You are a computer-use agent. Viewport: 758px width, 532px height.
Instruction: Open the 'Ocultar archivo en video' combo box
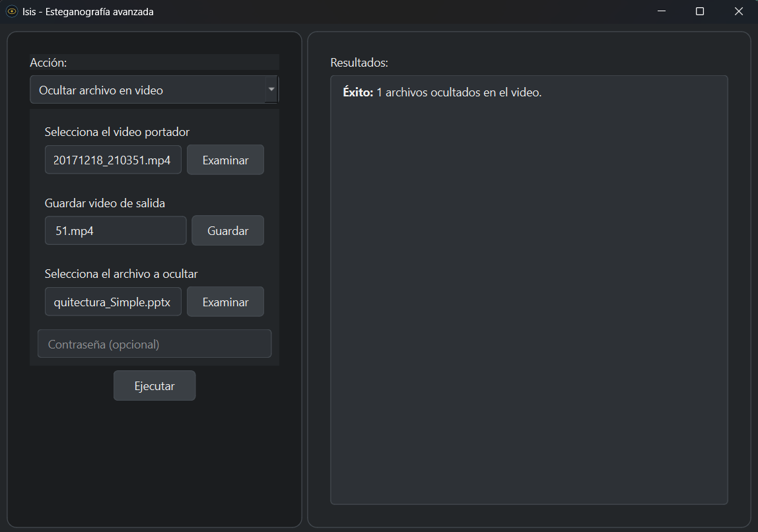147,90
